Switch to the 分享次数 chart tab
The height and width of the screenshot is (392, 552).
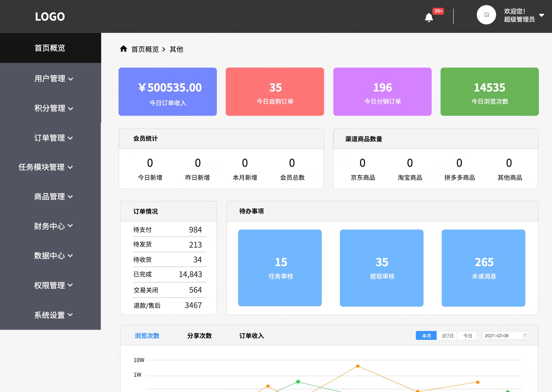point(199,336)
